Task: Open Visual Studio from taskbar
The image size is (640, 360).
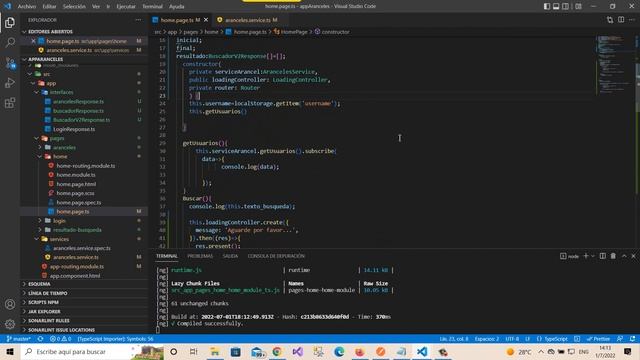Action: [x=298, y=351]
